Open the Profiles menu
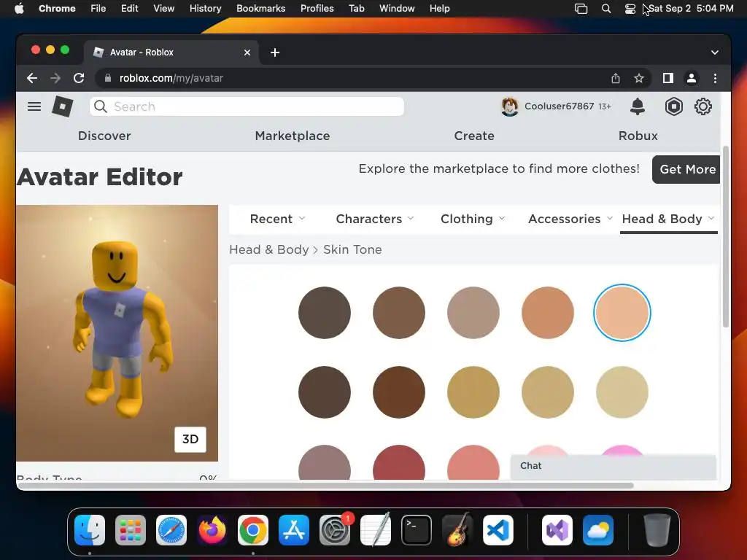The width and height of the screenshot is (747, 560). [317, 9]
